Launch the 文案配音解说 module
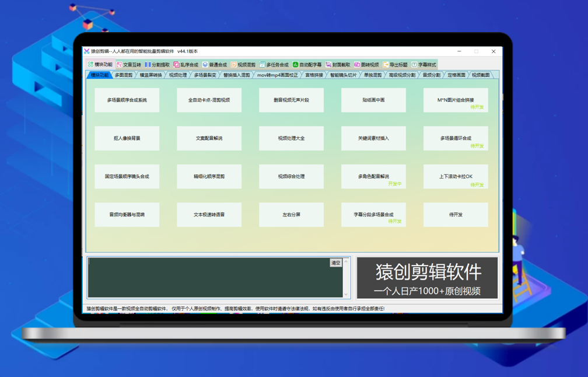 click(x=209, y=138)
